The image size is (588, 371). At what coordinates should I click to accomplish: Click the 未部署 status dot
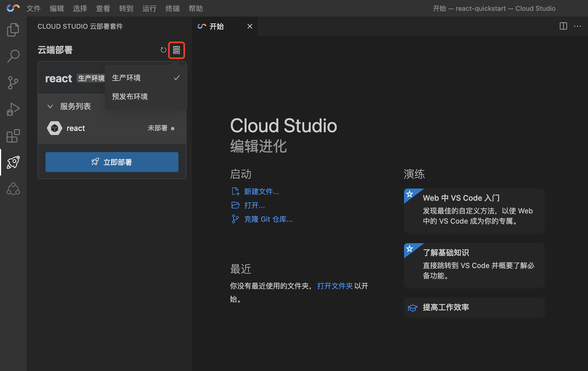tap(173, 128)
